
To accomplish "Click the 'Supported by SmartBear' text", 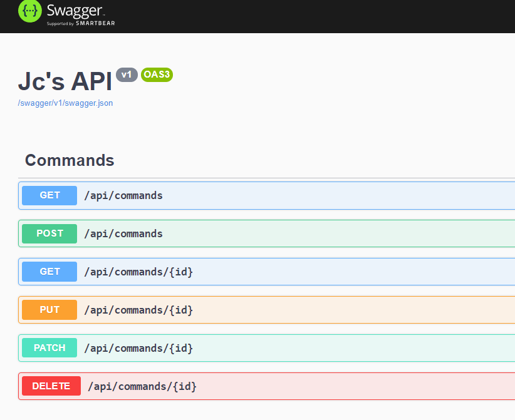I will click(x=81, y=24).
